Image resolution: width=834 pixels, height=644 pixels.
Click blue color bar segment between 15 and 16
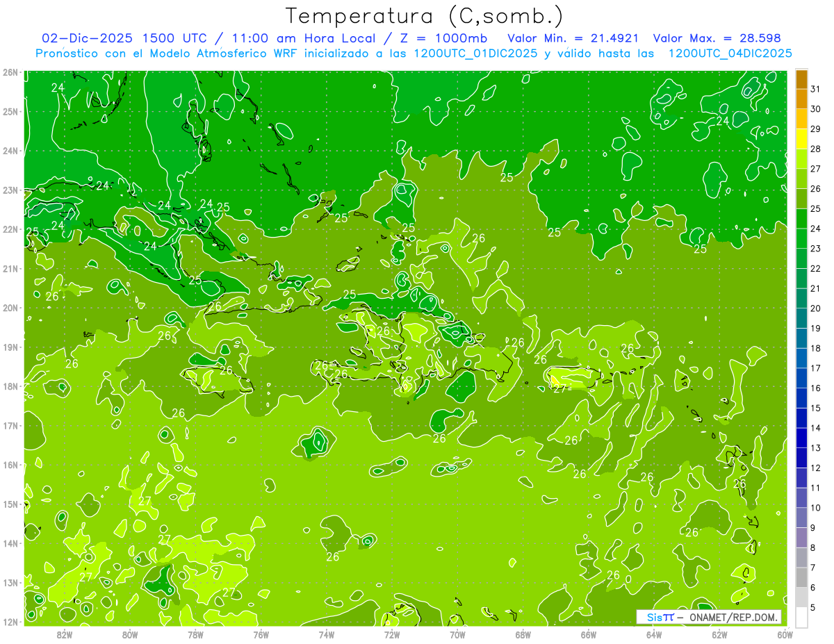(x=801, y=398)
